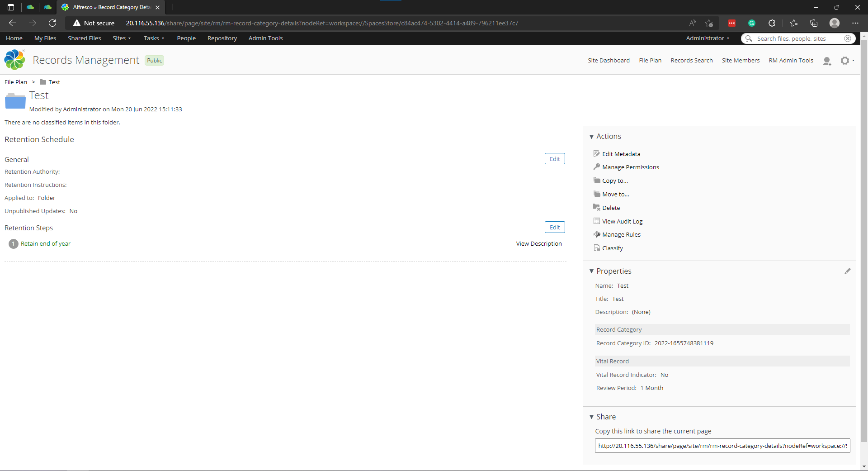Click the search magnifier icon
This screenshot has height=471, width=868.
(749, 38)
